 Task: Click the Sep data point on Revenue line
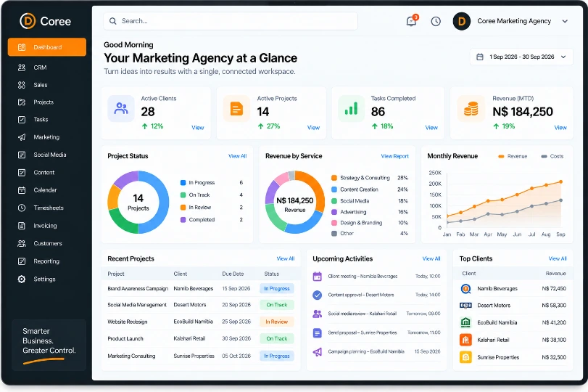(561, 181)
